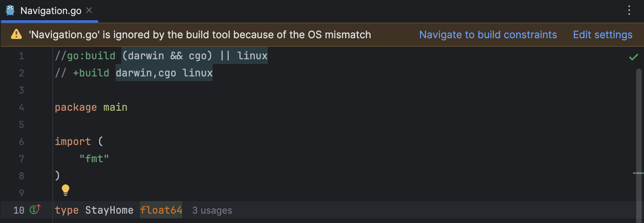Viewport: 644px width, 223px height.
Task: Select the Navigation.go editor tab
Action: 51,11
